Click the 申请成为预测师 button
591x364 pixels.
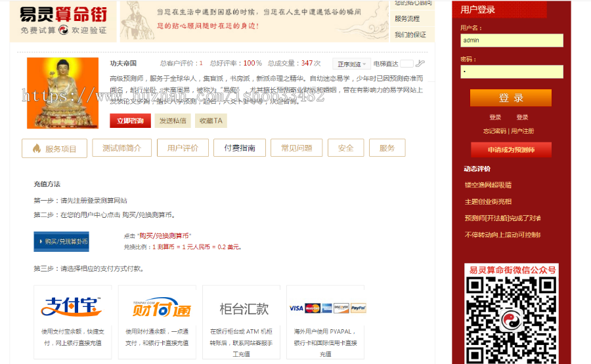click(511, 150)
